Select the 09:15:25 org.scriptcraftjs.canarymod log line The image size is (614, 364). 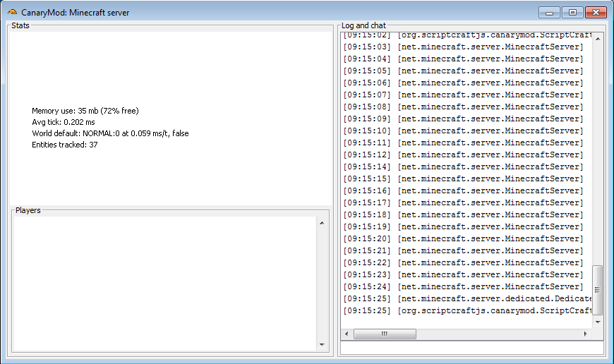[467, 311]
